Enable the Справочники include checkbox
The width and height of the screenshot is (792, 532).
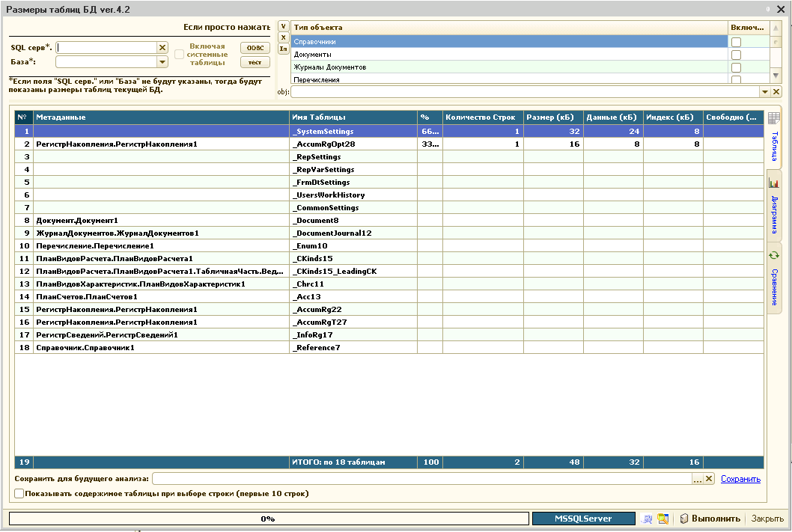pos(736,42)
